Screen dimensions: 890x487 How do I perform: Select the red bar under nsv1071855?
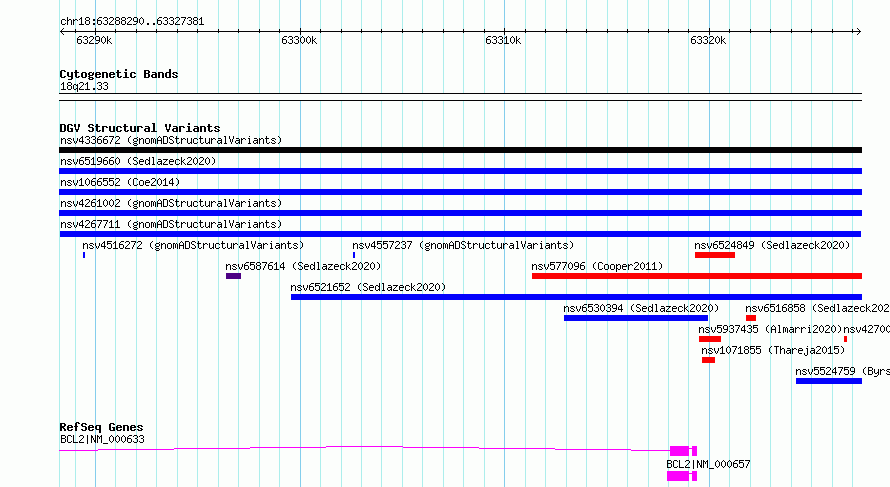(x=708, y=360)
